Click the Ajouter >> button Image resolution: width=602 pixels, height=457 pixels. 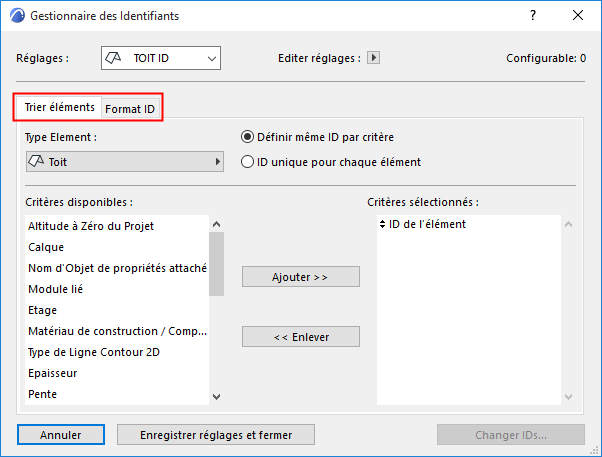(300, 276)
